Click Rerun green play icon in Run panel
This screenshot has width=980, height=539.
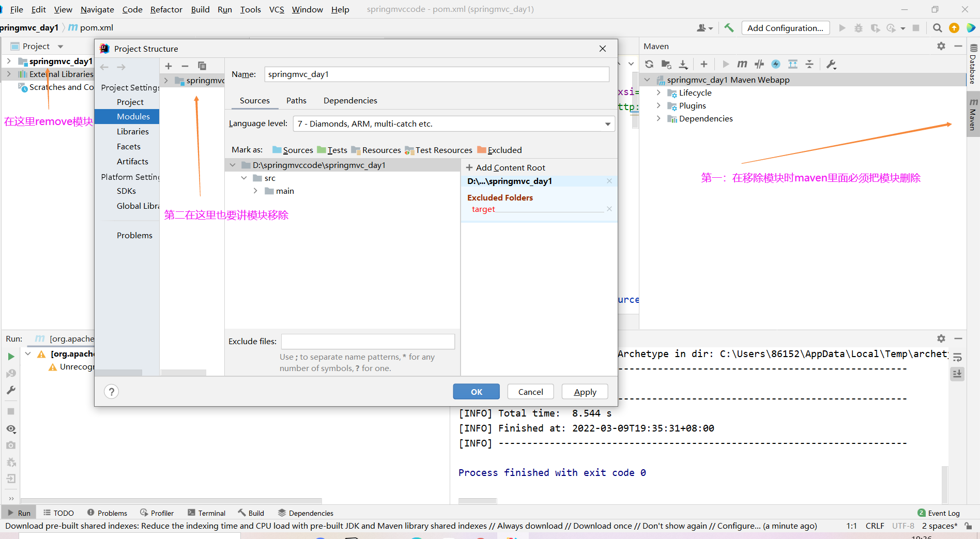(x=11, y=357)
